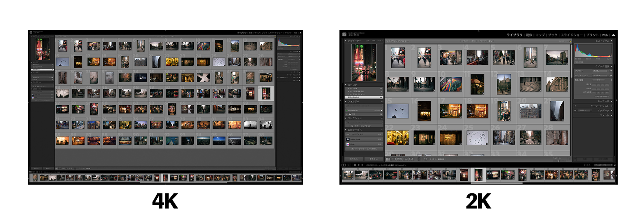Viewport: 644px width, 214px height.
Task: Click grid view icon in 2K toolbar
Action: click(x=388, y=159)
